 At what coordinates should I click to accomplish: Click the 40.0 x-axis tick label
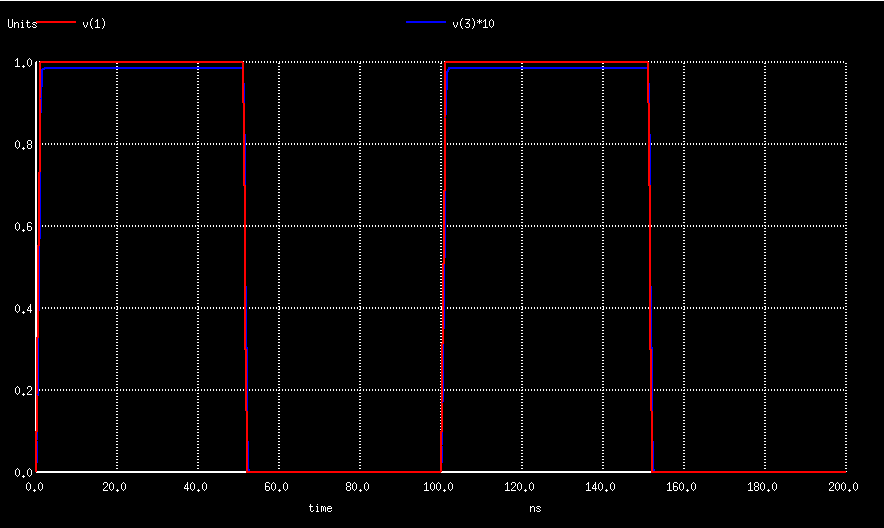coord(196,487)
